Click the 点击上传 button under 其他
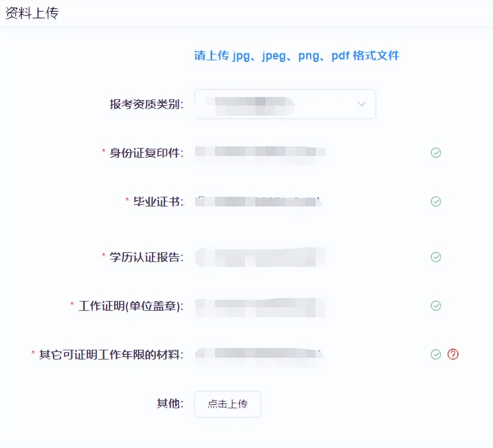 (x=227, y=404)
